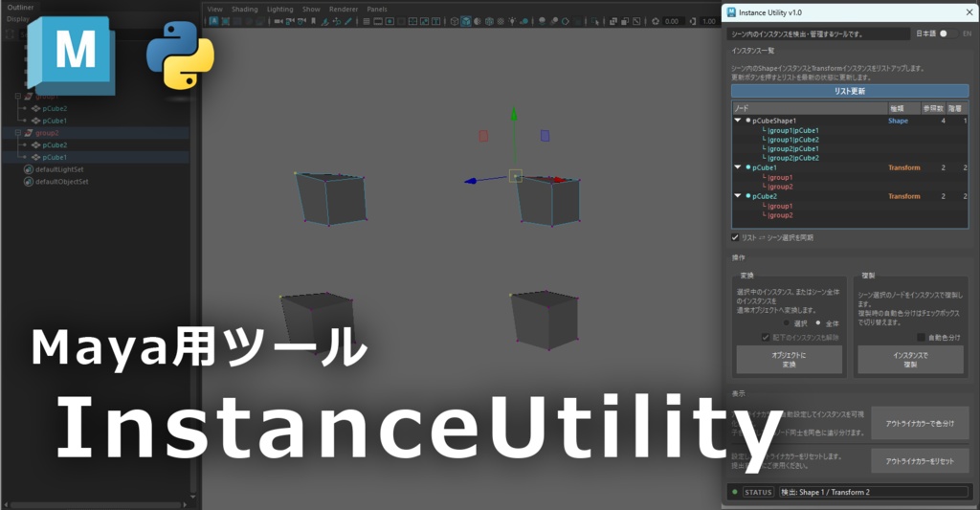The image size is (980, 510).
Task: Collapse group2 in the Outliner tree
Action: (18, 133)
